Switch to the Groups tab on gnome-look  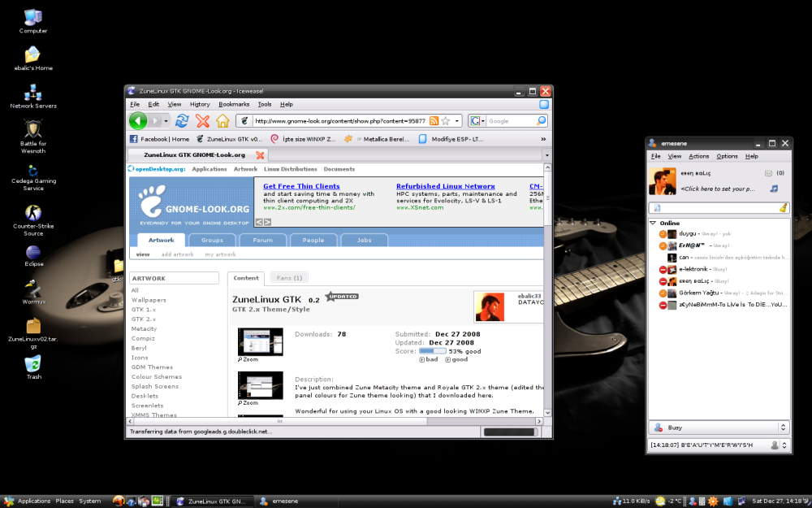tap(212, 240)
